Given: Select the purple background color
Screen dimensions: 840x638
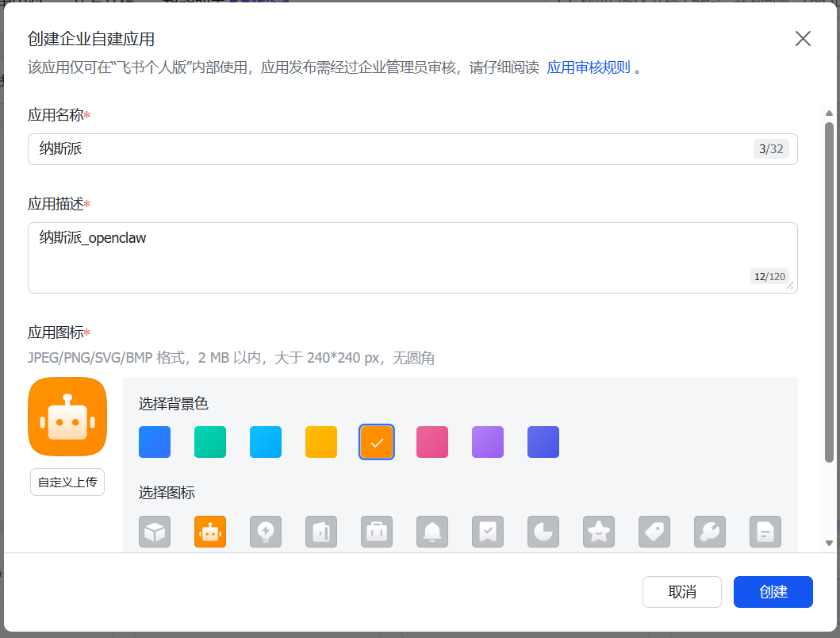Looking at the screenshot, I should (488, 442).
